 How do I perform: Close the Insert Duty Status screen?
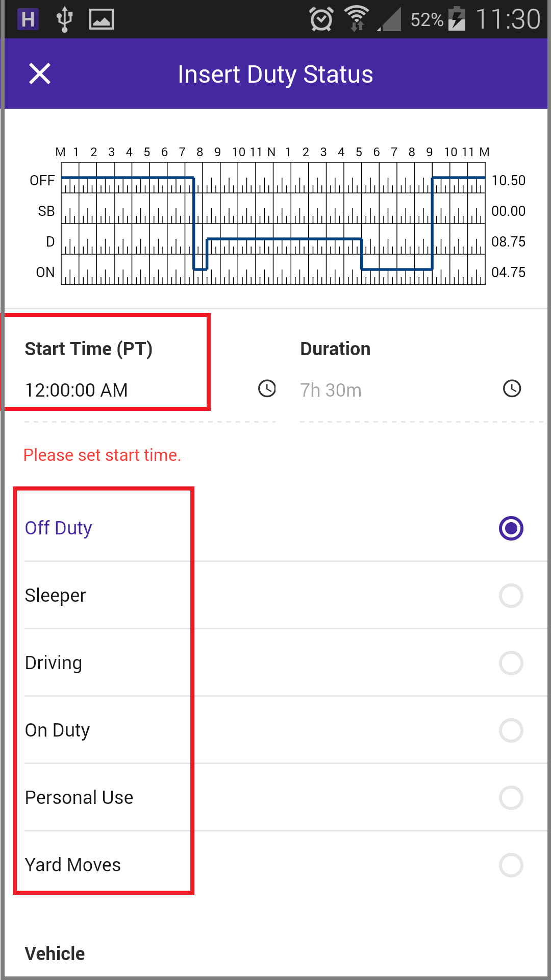coord(40,74)
